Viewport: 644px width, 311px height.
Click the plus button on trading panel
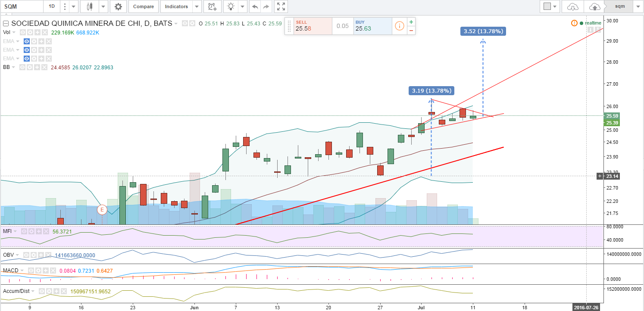411,22
